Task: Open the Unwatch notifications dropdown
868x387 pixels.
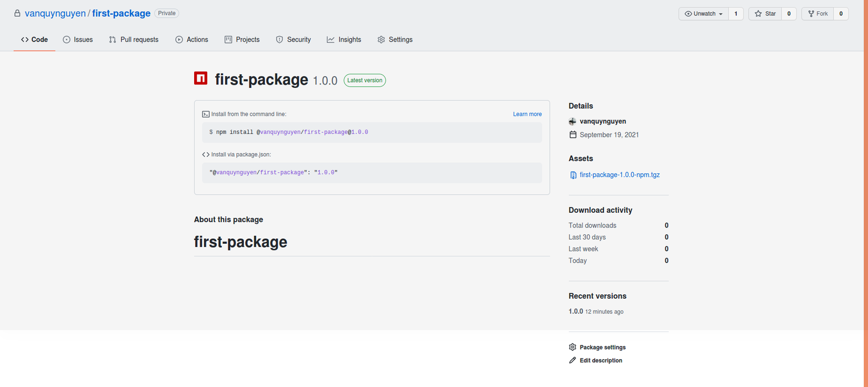Action: pos(703,14)
